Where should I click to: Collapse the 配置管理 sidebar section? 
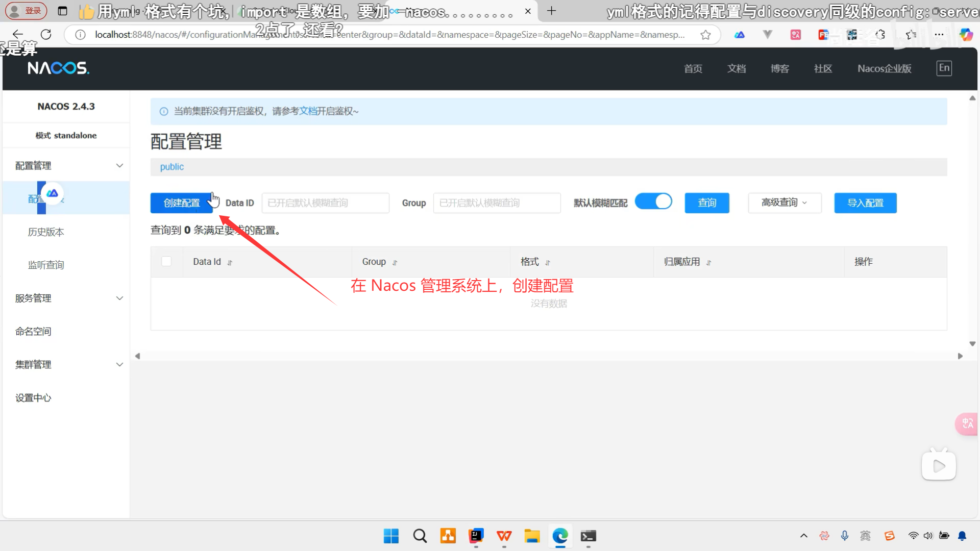coord(119,165)
